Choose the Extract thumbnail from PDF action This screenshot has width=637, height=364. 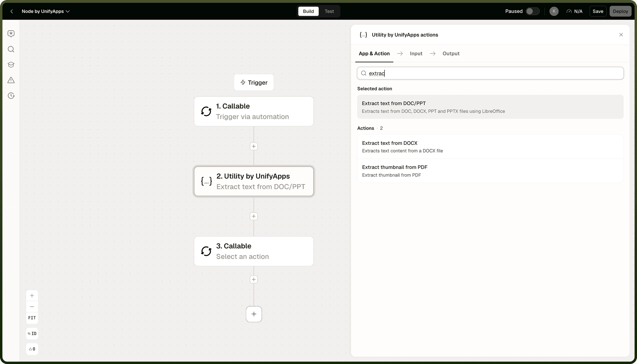coord(490,171)
